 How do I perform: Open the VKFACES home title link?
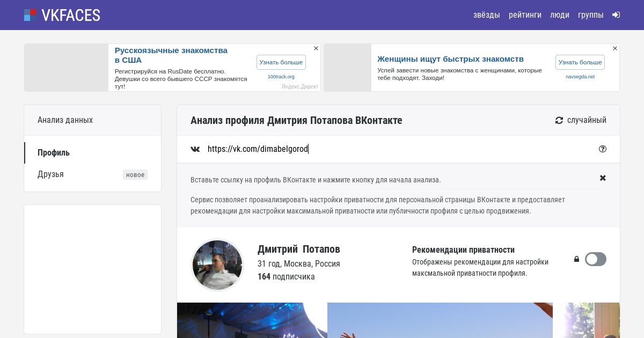[71, 16]
